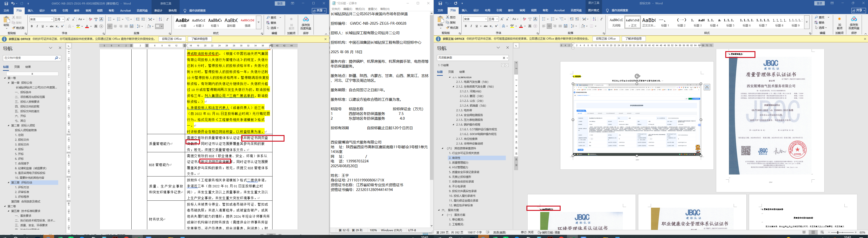Viewport: 868px width, 238px height.
Task: Select 3. 质量管理能力 in right navigation pane
Action: (459, 163)
